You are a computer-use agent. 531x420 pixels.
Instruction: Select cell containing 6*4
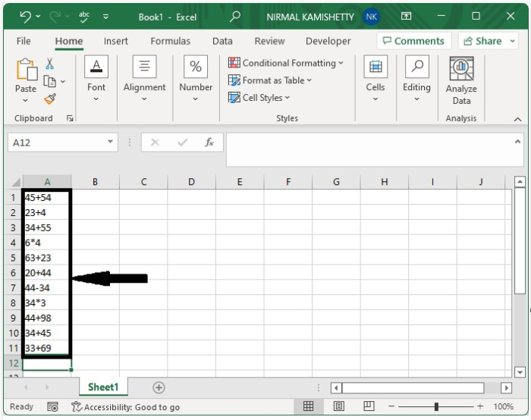click(47, 243)
